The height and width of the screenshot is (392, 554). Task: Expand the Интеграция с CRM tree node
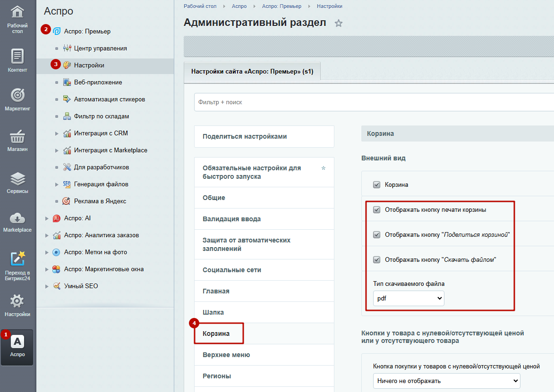click(x=57, y=133)
